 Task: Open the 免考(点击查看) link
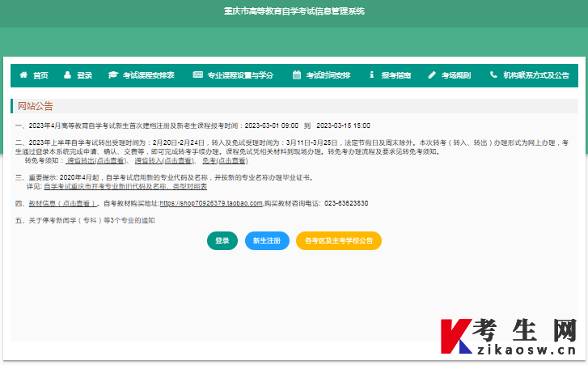(225, 160)
